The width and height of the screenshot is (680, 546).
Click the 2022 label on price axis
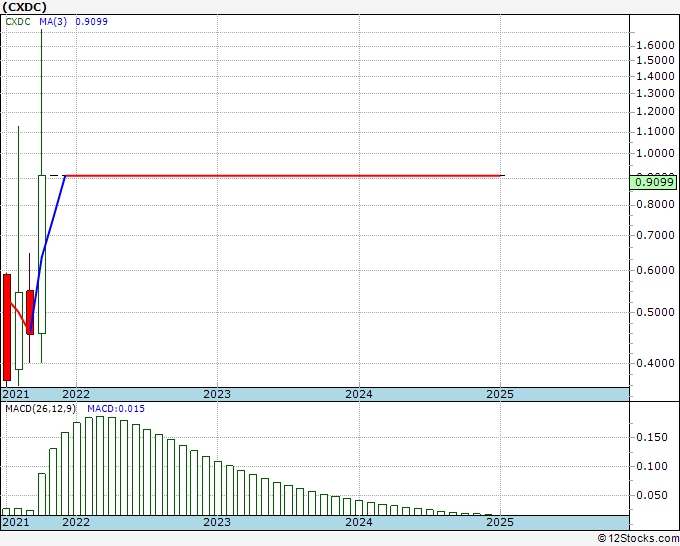tap(76, 394)
